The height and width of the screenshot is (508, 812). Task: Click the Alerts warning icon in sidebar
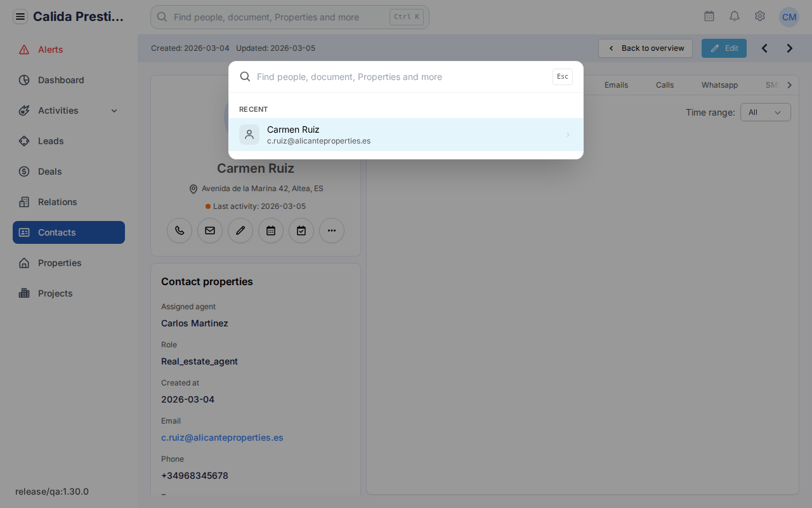pos(24,50)
